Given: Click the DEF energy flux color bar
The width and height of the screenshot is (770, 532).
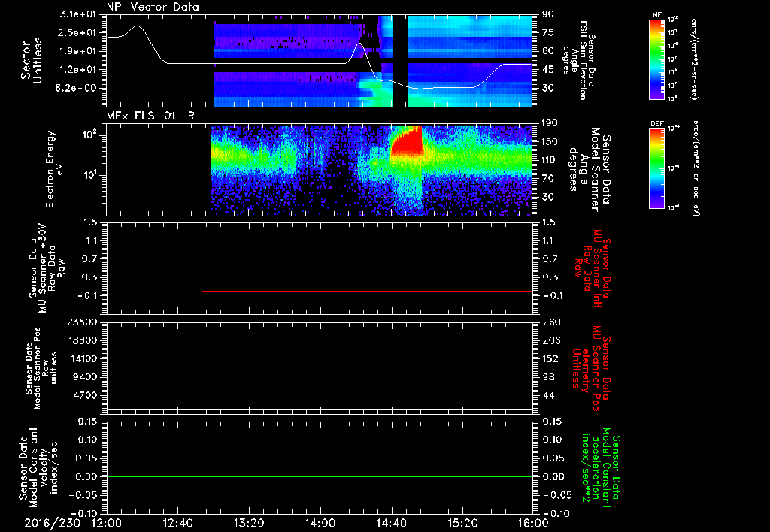Looking at the screenshot, I should (x=657, y=168).
